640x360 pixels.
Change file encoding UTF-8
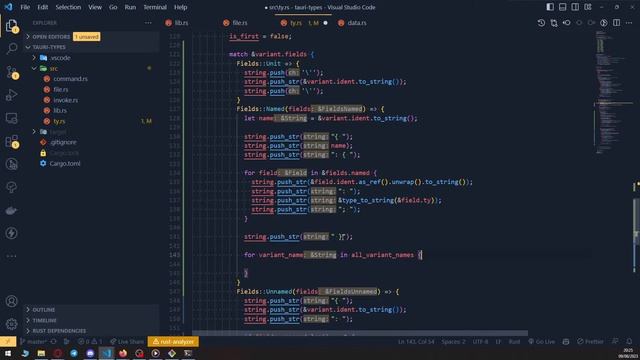click(x=480, y=342)
